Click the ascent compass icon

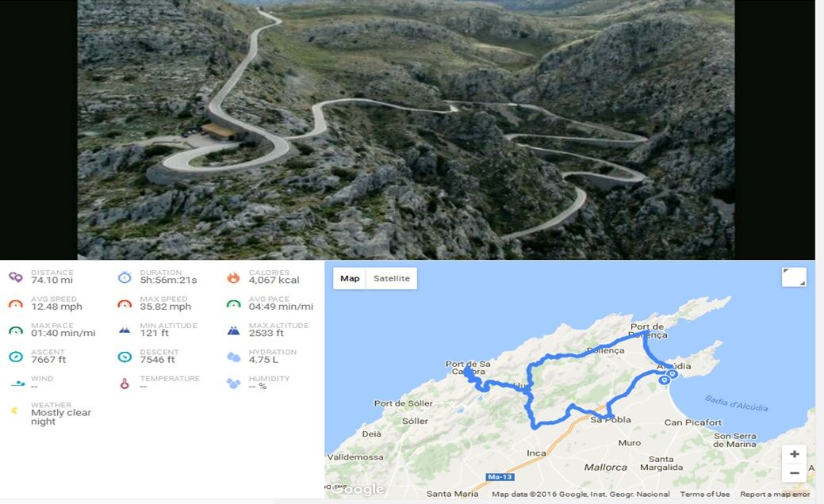tap(16, 357)
